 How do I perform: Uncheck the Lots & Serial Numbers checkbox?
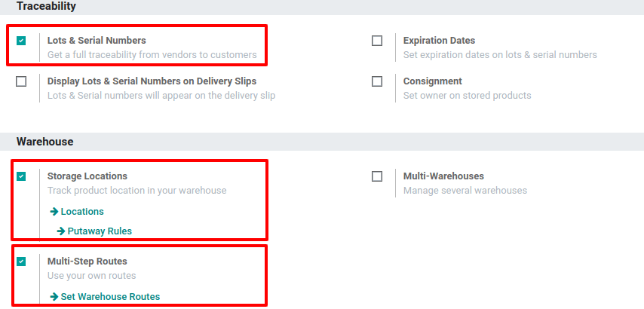pos(21,41)
